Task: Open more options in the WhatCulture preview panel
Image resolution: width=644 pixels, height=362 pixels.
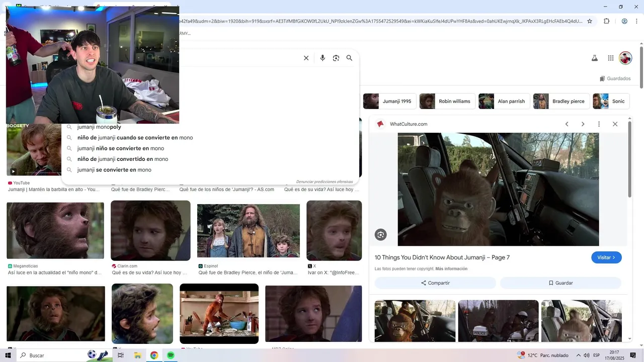Action: coord(599,124)
